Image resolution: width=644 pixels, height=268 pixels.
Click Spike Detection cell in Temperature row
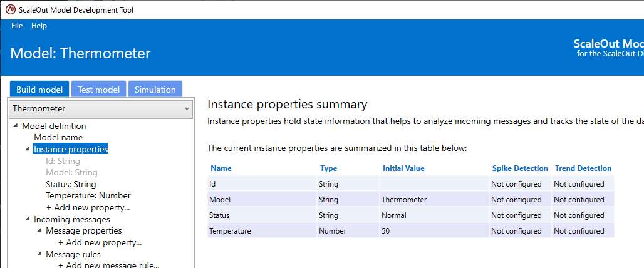521,230
